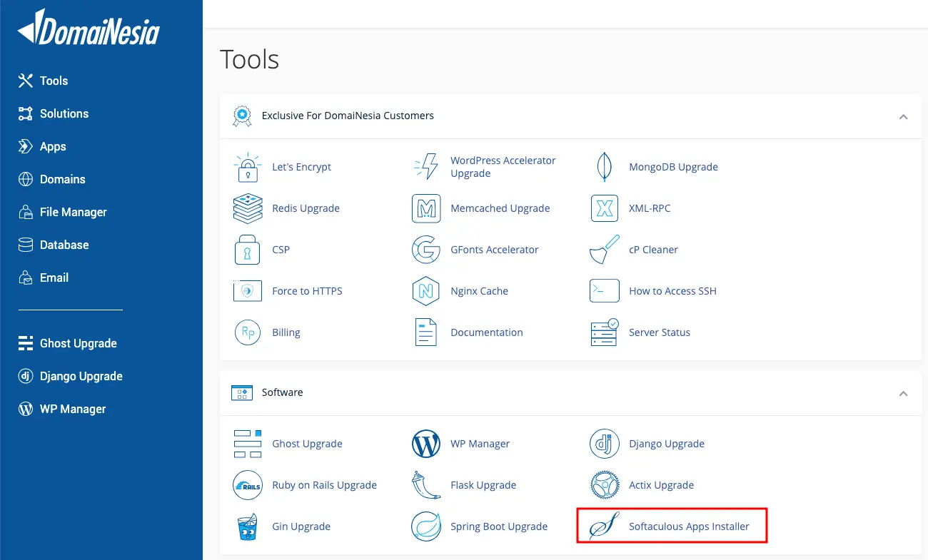Click the GFonts Accelerator link
The image size is (928, 560).
[x=495, y=250]
